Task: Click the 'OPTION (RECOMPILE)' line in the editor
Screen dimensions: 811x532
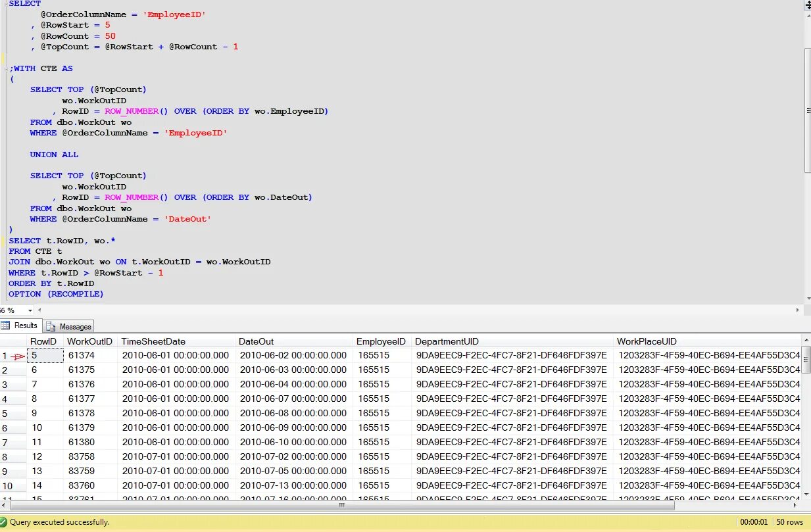Action: tap(56, 294)
